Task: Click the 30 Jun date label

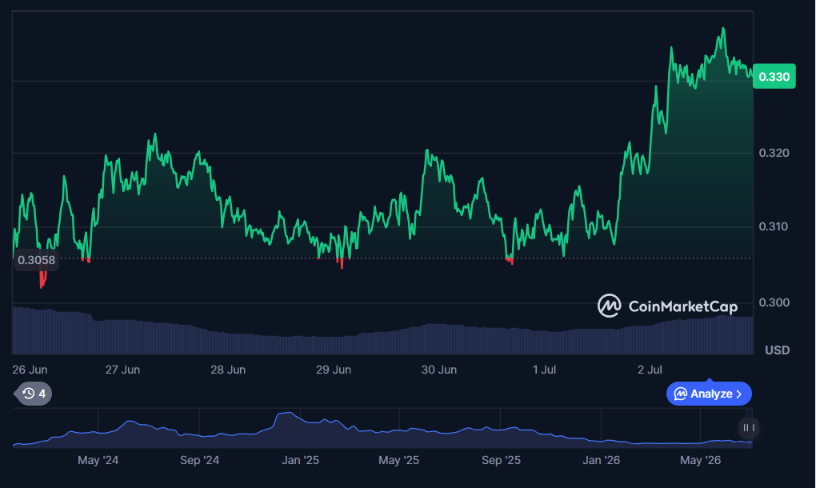Action: (439, 370)
